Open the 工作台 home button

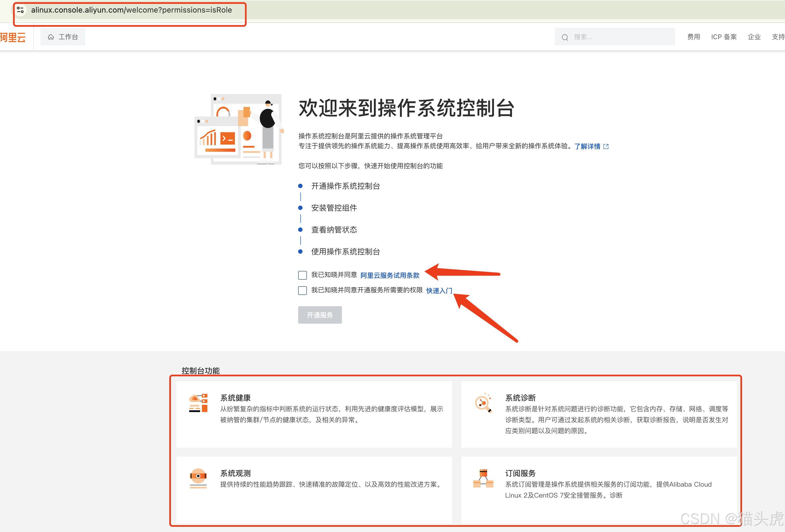[63, 37]
